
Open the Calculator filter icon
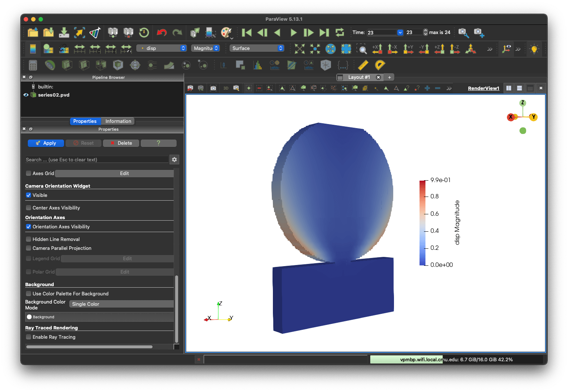33,65
